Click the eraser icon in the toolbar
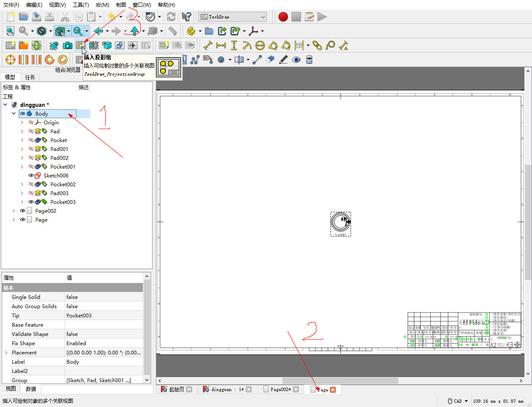The image size is (532, 407). click(270, 60)
